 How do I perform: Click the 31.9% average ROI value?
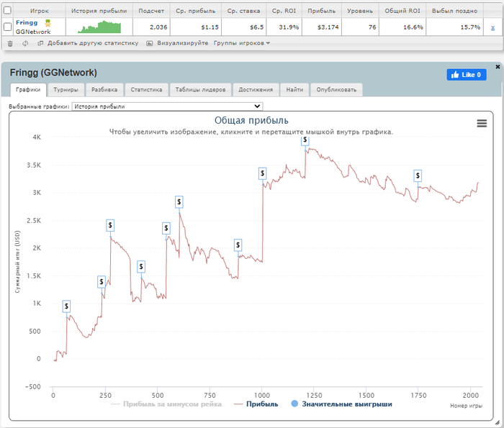[289, 27]
